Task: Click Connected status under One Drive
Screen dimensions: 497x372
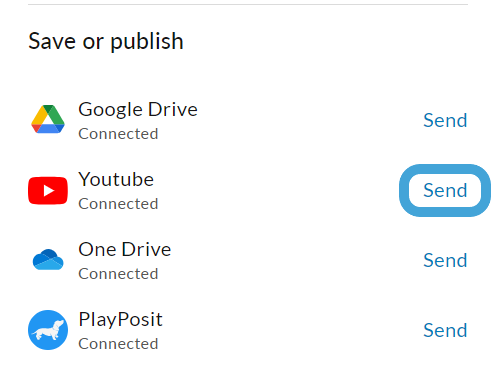Action: click(118, 274)
